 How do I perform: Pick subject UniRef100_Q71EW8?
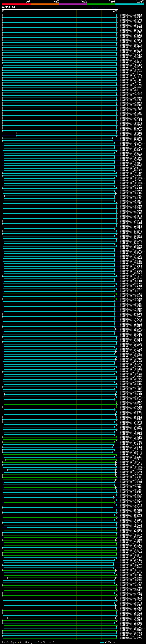pyautogui.click(x=131, y=80)
